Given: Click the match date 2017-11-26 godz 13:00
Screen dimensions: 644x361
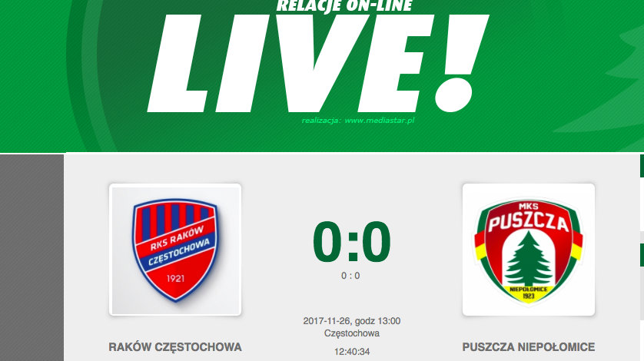Looking at the screenshot, I should (x=351, y=321).
